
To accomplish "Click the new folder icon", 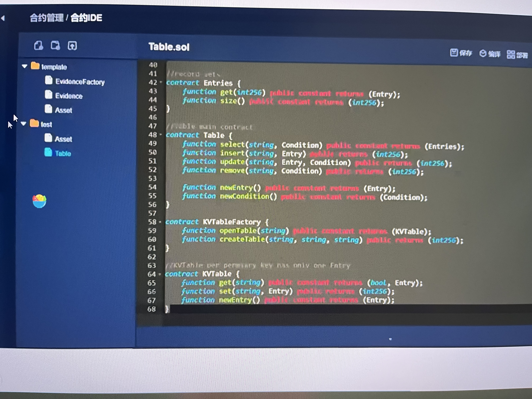I will pyautogui.click(x=55, y=45).
